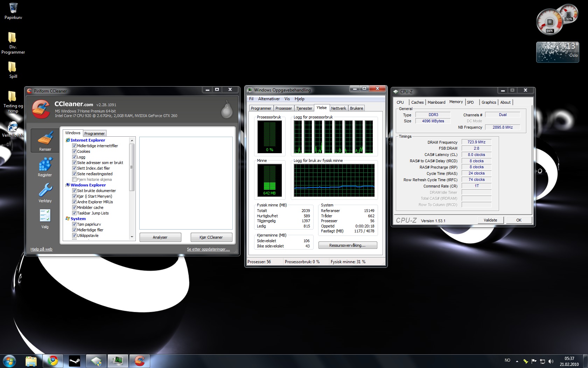Select the Testing og temp folder
Screen dimensions: 588x368
[13, 102]
